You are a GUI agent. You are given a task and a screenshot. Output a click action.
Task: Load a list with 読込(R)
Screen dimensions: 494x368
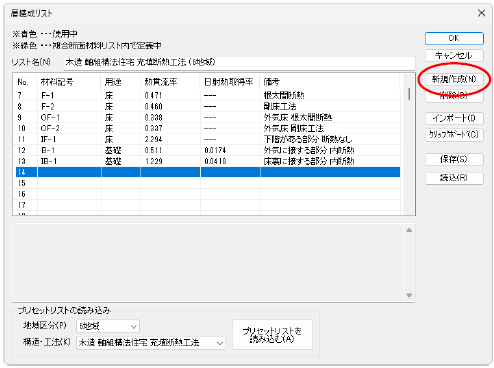(454, 178)
